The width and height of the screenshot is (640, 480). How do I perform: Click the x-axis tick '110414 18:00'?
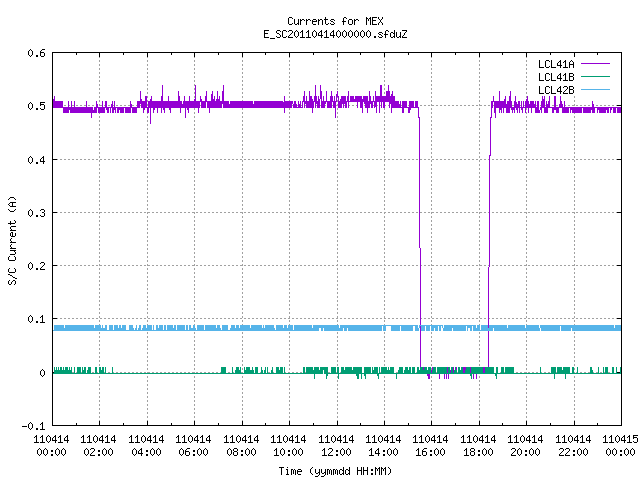pyautogui.click(x=478, y=446)
